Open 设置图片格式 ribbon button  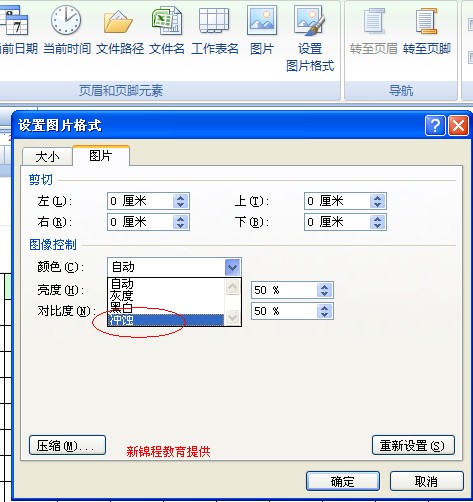point(310,38)
